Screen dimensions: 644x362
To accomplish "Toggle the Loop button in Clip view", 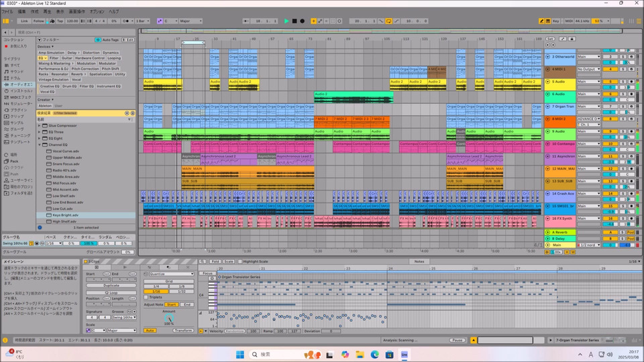I will [111, 293].
